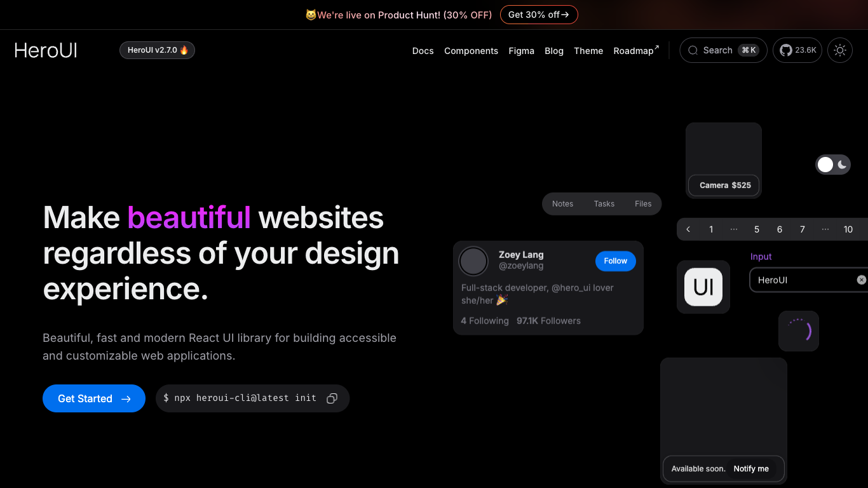Open the Search box

point(723,50)
